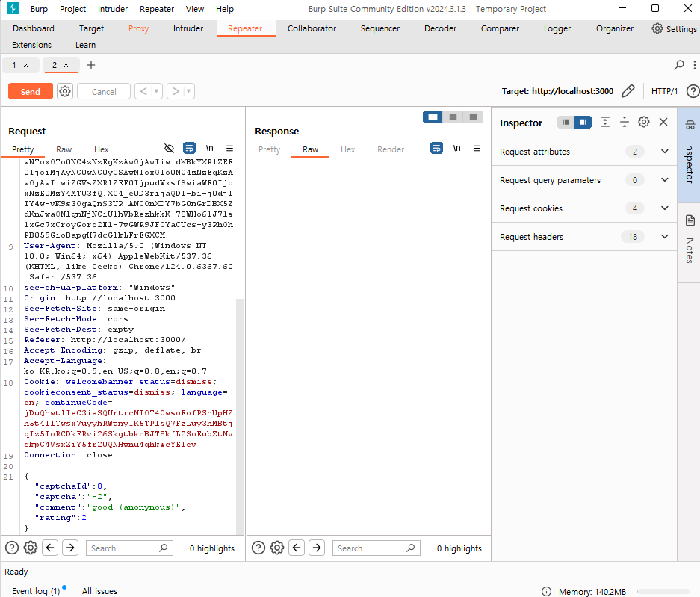This screenshot has height=597, width=700.
Task: Expand all Inspector sections icon
Action: (605, 122)
